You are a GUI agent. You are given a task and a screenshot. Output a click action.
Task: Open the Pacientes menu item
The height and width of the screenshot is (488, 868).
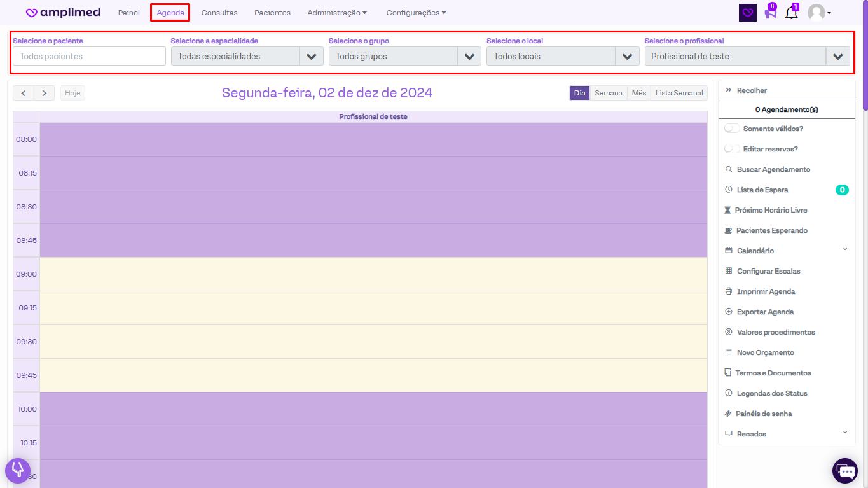point(272,13)
